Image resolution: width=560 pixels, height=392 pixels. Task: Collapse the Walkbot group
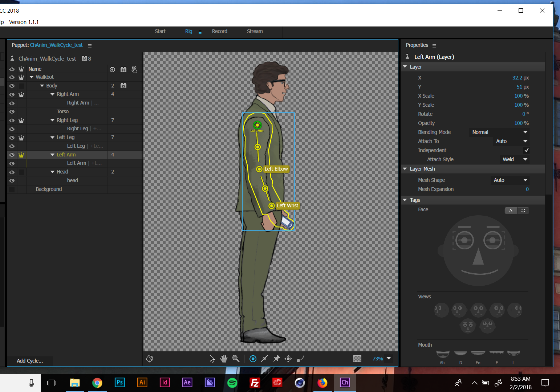32,77
